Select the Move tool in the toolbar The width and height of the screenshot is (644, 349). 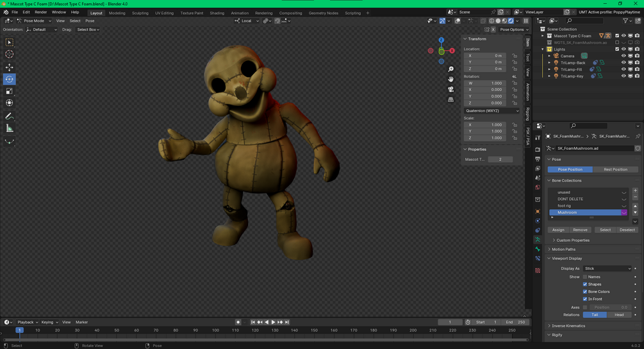[x=9, y=67]
